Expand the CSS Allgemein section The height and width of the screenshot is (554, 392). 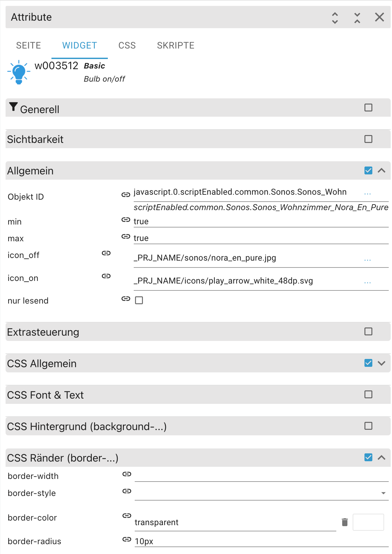click(382, 363)
